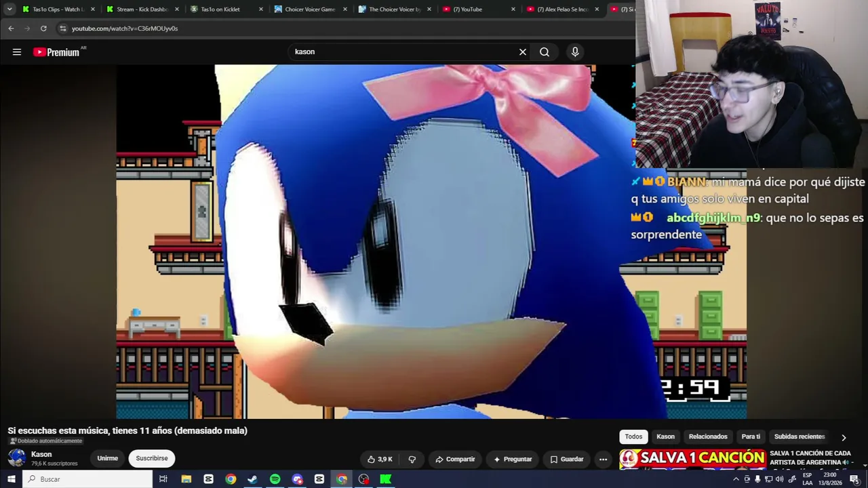868x488 pixels.
Task: Show more filter chips with right arrow
Action: (844, 437)
